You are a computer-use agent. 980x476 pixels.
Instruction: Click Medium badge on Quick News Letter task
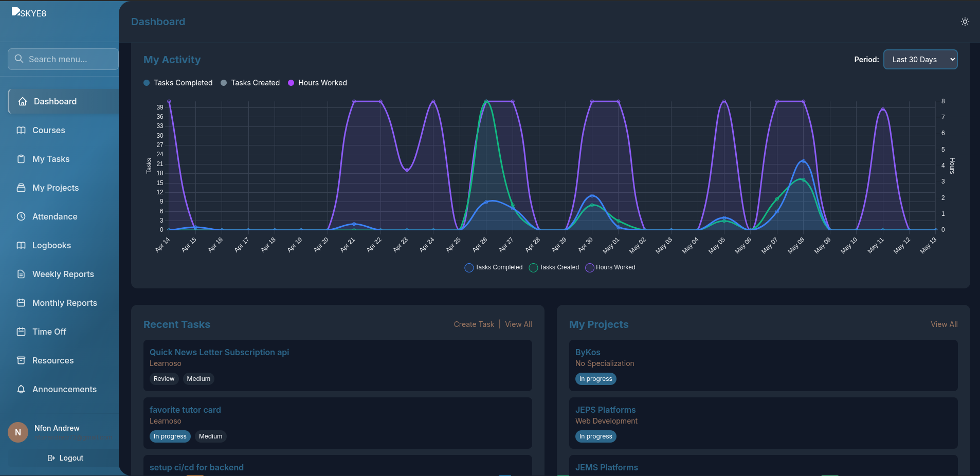[198, 379]
